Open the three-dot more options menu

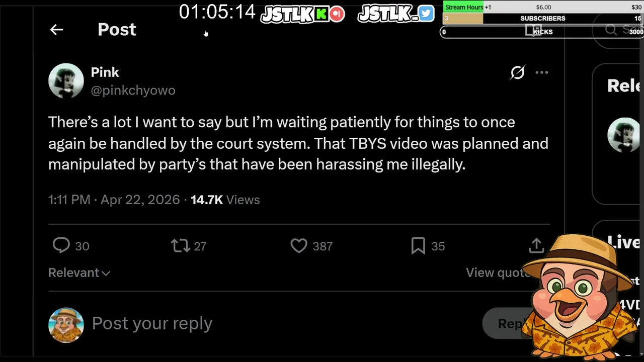(542, 72)
